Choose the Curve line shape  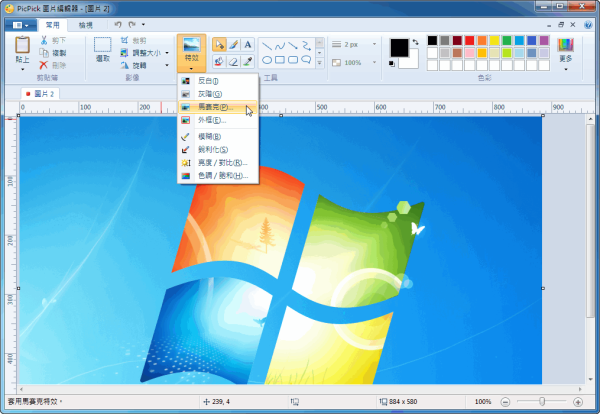pyautogui.click(x=280, y=46)
